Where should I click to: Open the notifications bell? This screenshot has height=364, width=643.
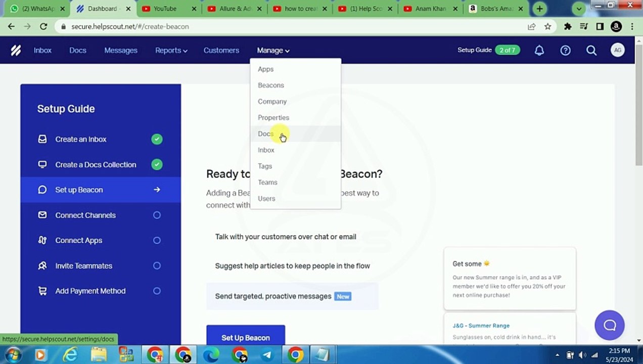click(x=539, y=50)
